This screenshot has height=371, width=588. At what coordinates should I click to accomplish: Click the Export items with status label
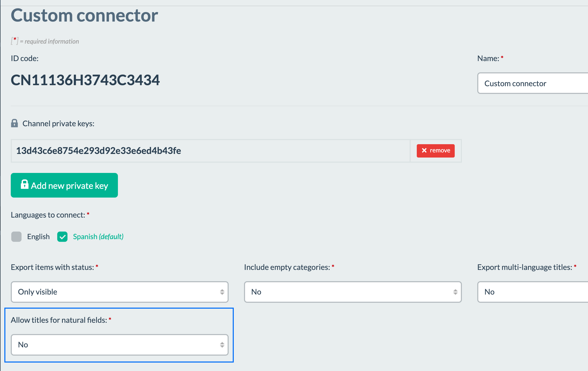click(x=52, y=267)
